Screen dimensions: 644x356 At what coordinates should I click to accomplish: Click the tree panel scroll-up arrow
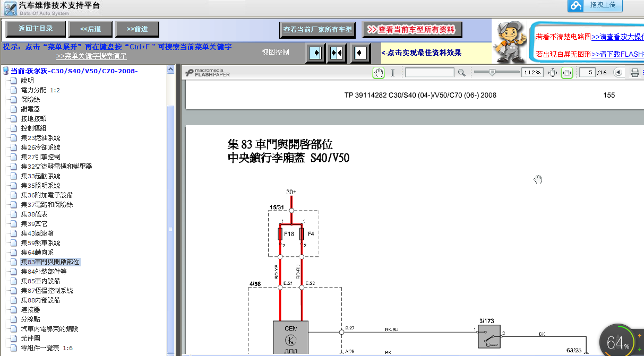(171, 70)
